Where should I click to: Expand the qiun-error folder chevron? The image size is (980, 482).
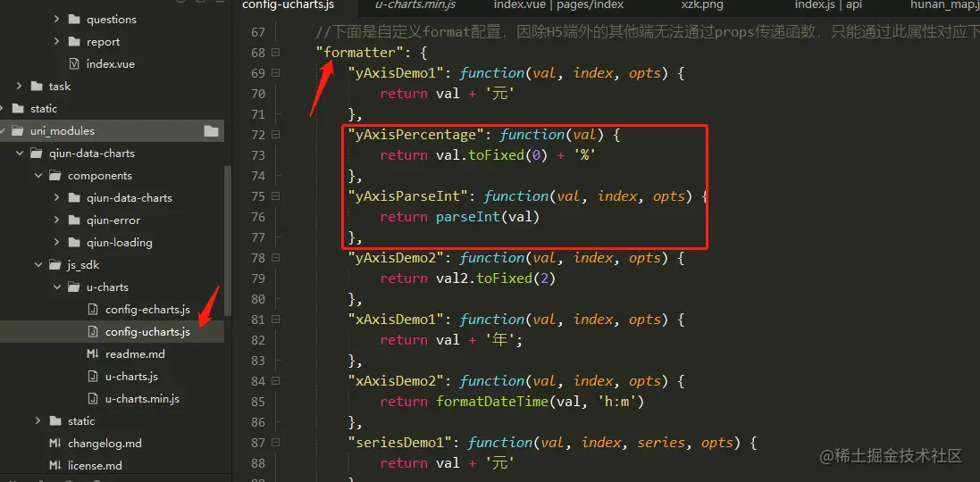point(56,220)
